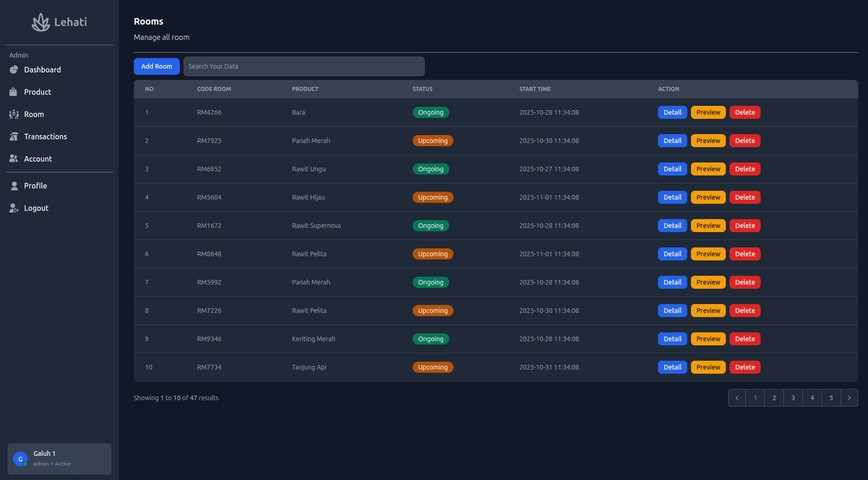The height and width of the screenshot is (480, 868).
Task: Click the Account users icon
Action: [14, 159]
